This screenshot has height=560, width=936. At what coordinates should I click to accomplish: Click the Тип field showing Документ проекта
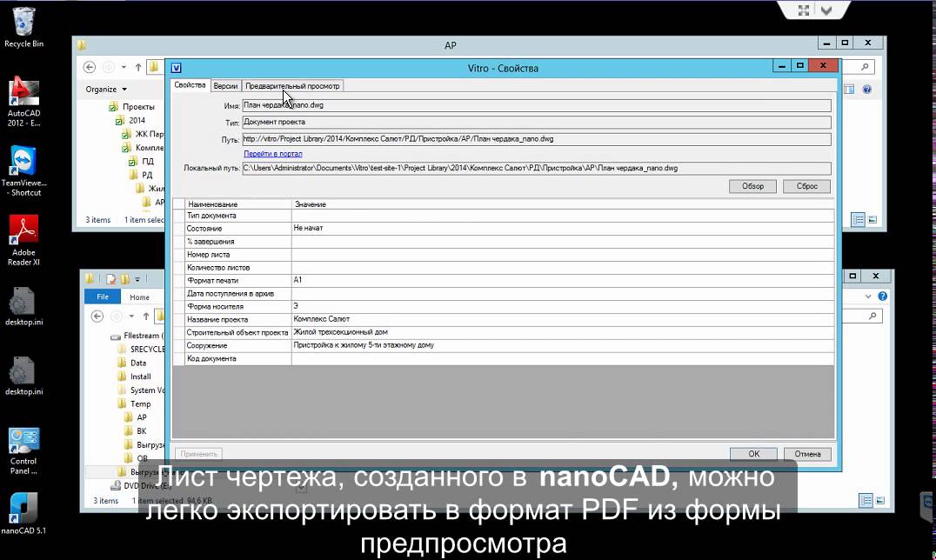[536, 123]
